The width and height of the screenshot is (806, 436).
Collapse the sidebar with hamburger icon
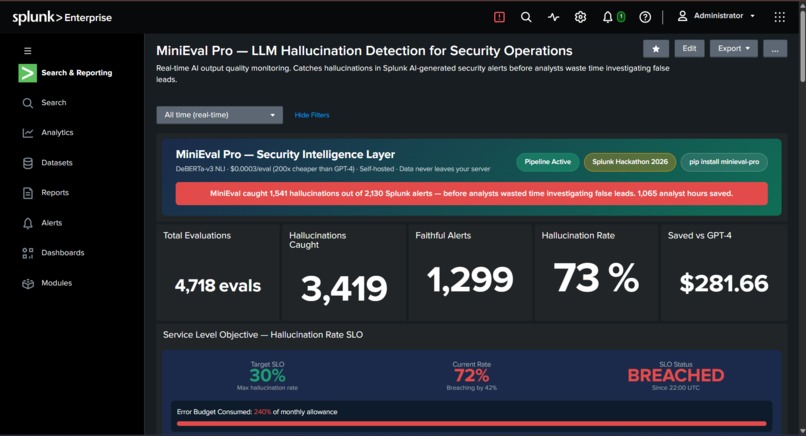coord(28,51)
